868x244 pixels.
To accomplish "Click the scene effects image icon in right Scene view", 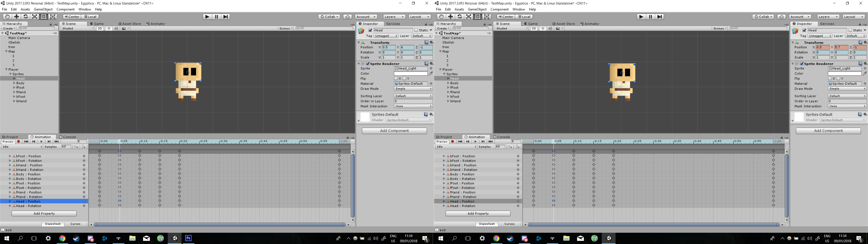I will click(x=558, y=28).
